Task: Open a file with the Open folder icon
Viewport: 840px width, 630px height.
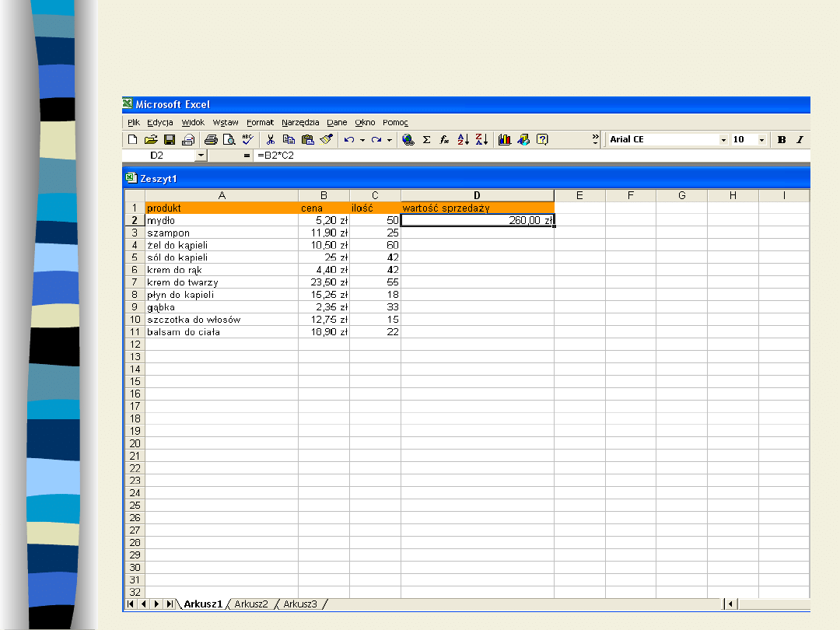Action: [x=151, y=140]
